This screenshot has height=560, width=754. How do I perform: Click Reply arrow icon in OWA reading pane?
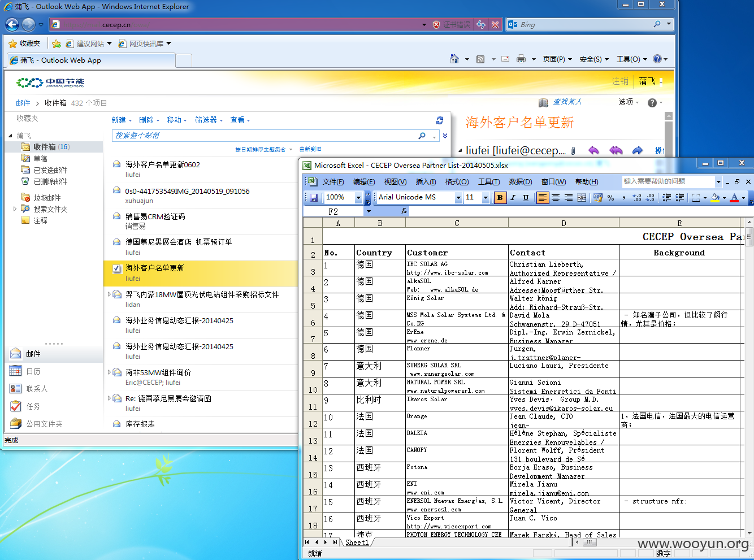[593, 150]
